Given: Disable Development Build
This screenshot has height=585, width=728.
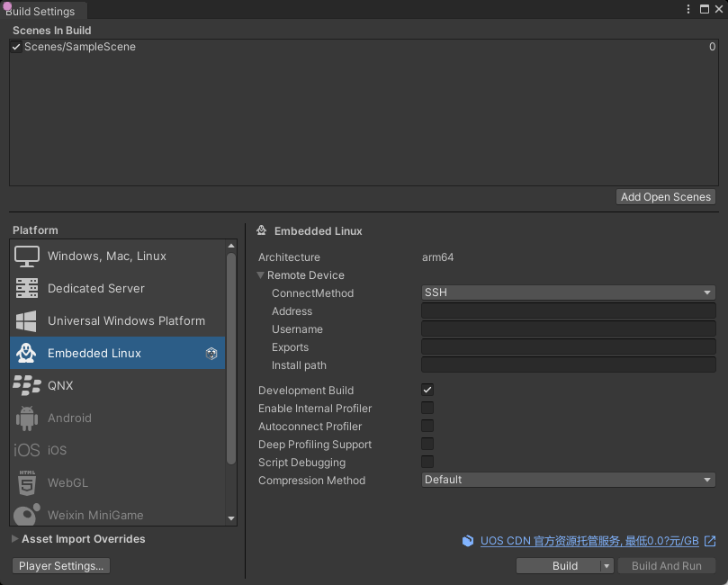Looking at the screenshot, I should click(427, 390).
